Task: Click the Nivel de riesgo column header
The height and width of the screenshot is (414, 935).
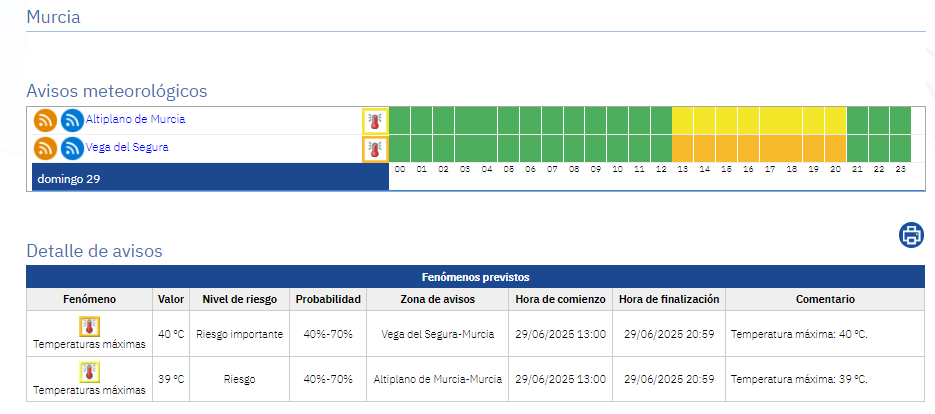Action: pos(239,299)
